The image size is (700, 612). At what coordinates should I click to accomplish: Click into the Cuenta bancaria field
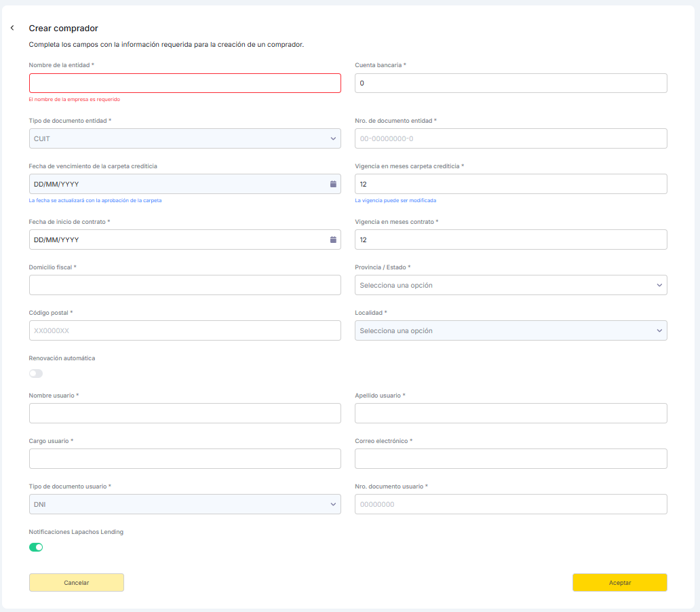510,83
